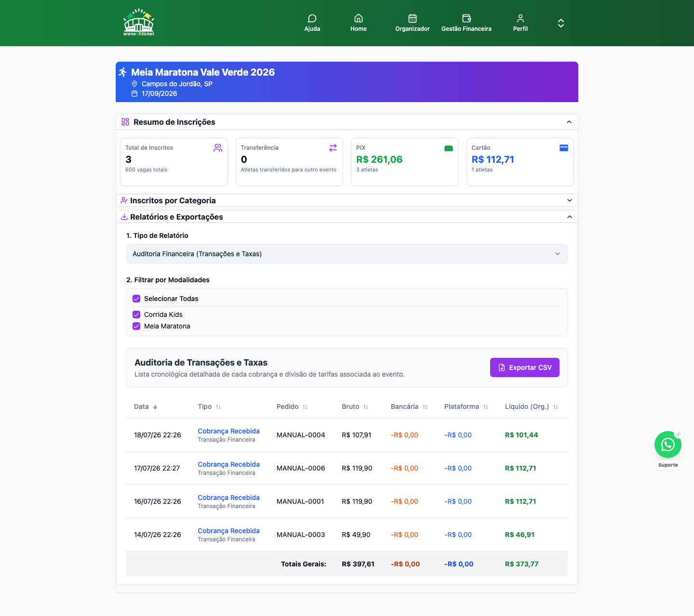Screen dimensions: 694x616
Task: Click the Cartão R$ 112,71 amount
Action: (493, 159)
